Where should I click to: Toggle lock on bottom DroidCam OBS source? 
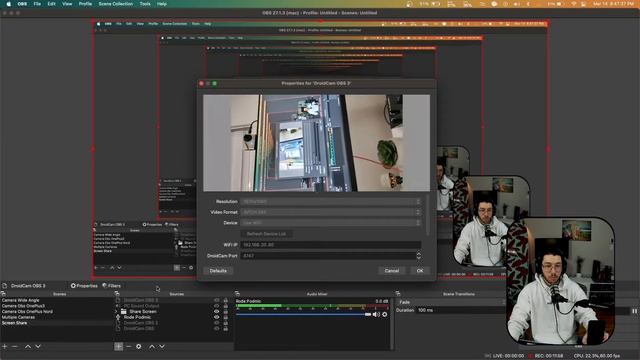pos(226,328)
